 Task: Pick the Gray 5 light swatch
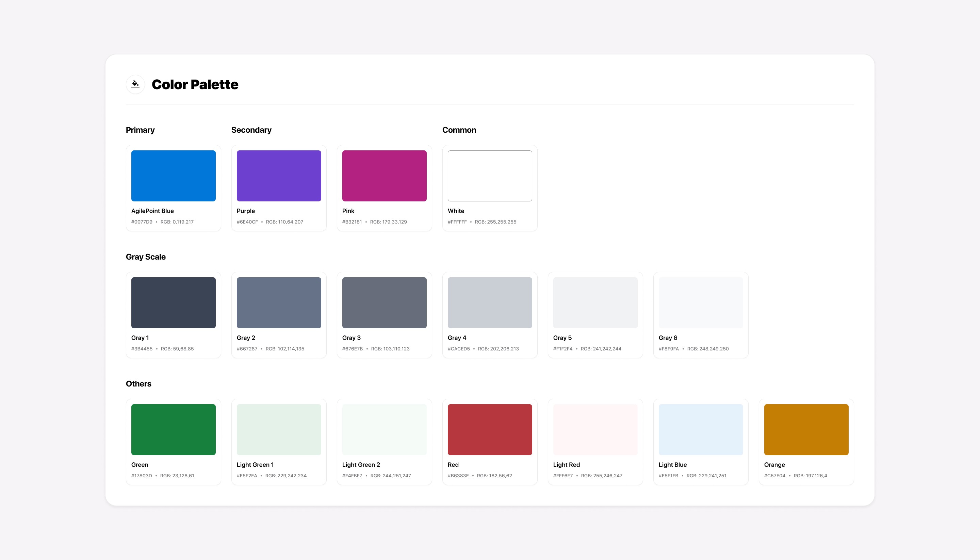click(x=595, y=303)
